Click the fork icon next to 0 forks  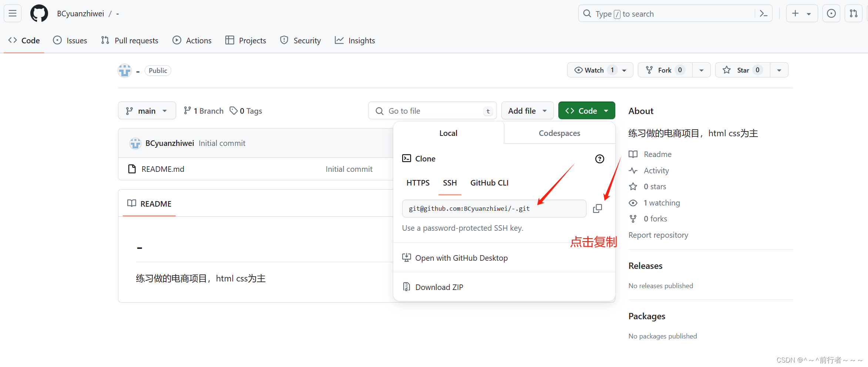pyautogui.click(x=633, y=219)
